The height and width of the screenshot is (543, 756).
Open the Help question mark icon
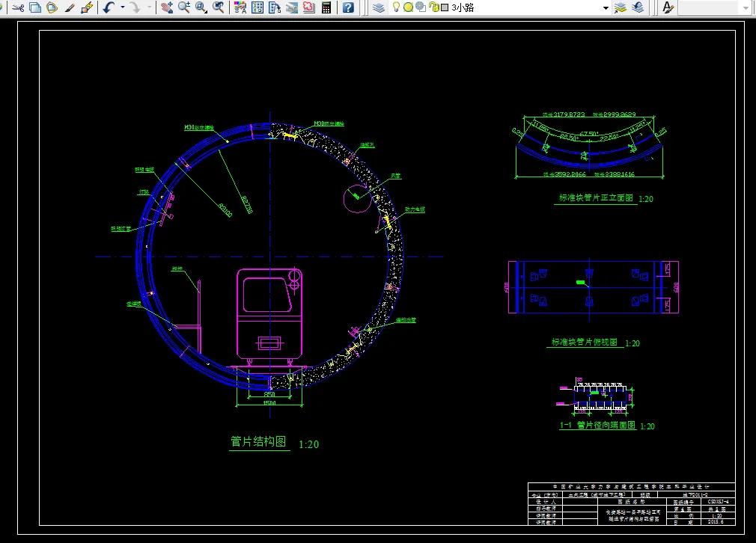click(x=348, y=7)
